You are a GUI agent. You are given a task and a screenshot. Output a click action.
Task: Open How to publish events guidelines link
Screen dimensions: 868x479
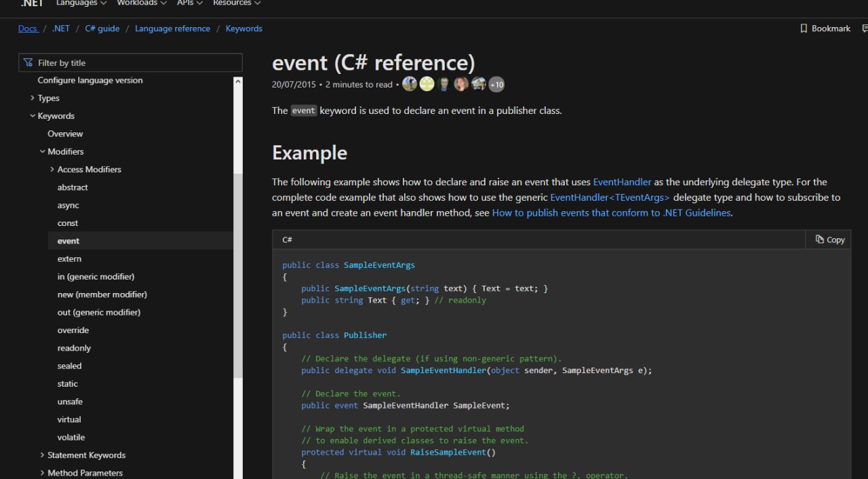[611, 213]
